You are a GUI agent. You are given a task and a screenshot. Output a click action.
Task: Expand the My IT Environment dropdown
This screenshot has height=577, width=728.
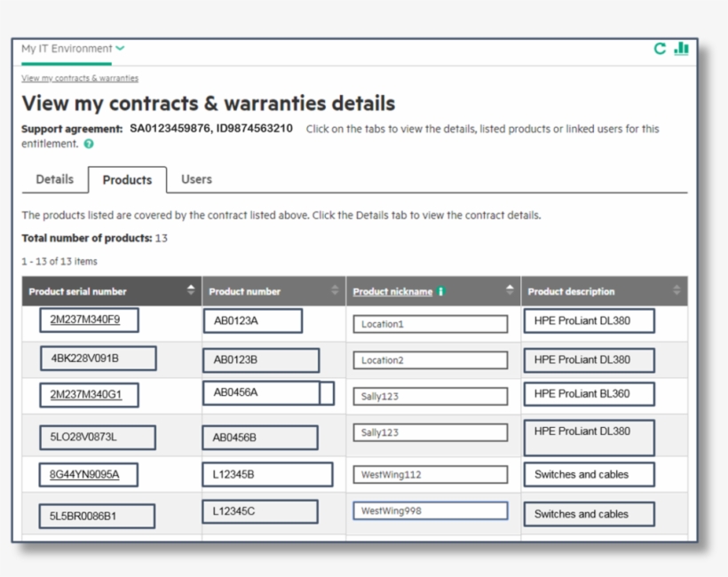pyautogui.click(x=73, y=49)
